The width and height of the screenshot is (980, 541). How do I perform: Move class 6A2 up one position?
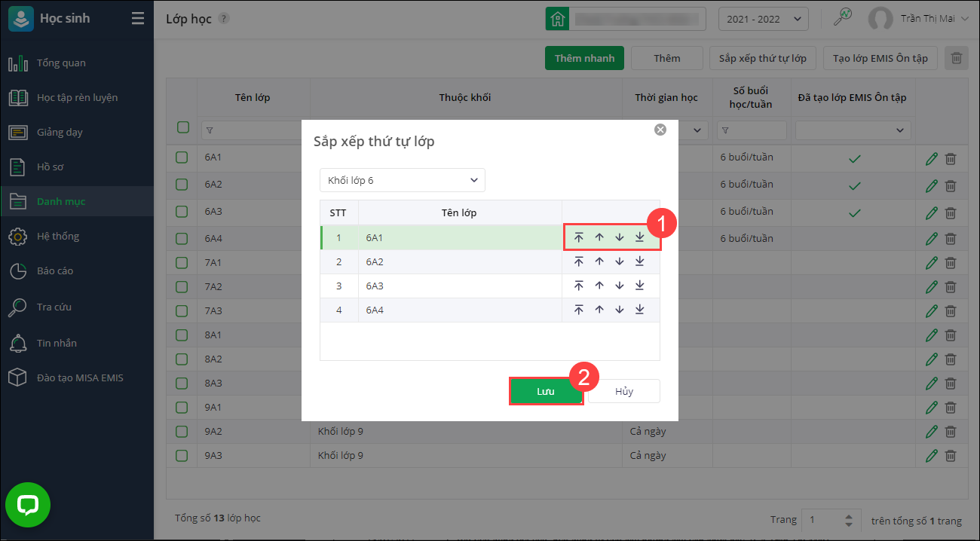click(599, 261)
